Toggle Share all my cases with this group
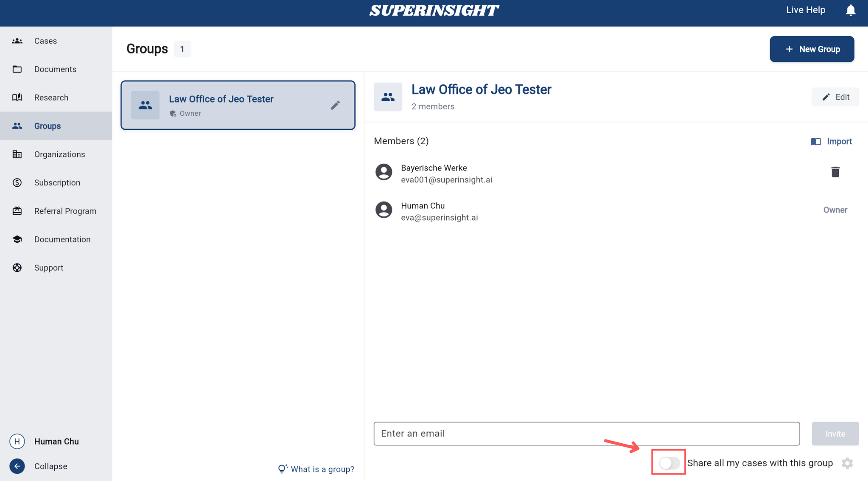Viewport: 868px width, 481px height. click(669, 463)
